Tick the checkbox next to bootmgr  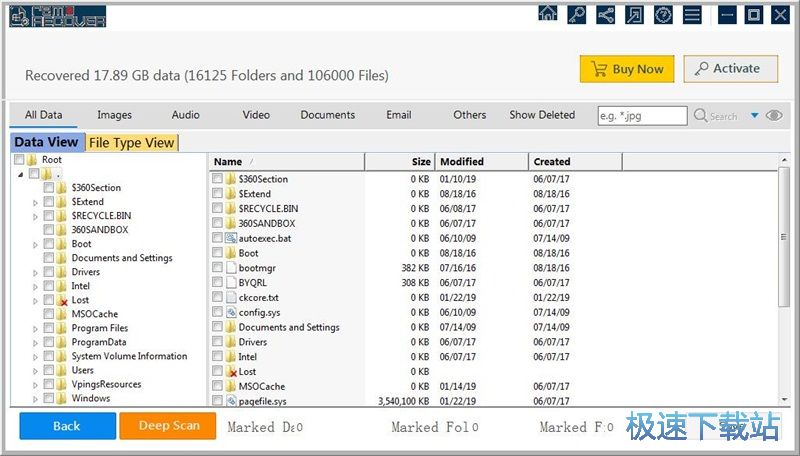[218, 268]
